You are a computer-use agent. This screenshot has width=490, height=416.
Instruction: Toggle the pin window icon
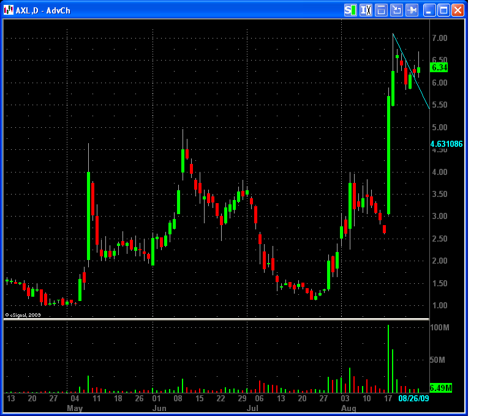pos(412,10)
